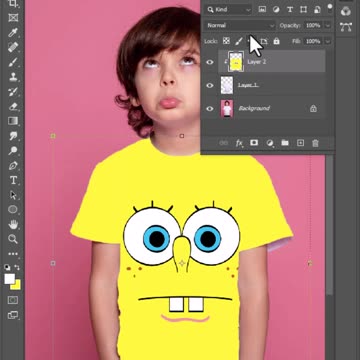Select the Clone Stamp tool
The height and width of the screenshot is (360, 360).
coord(13,77)
